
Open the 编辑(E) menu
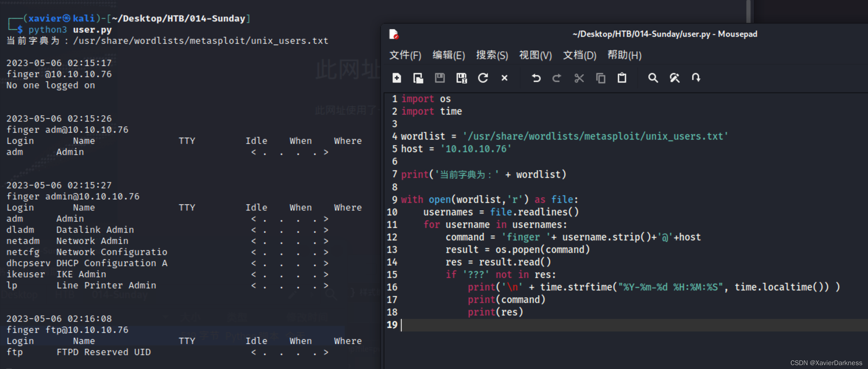click(x=449, y=55)
